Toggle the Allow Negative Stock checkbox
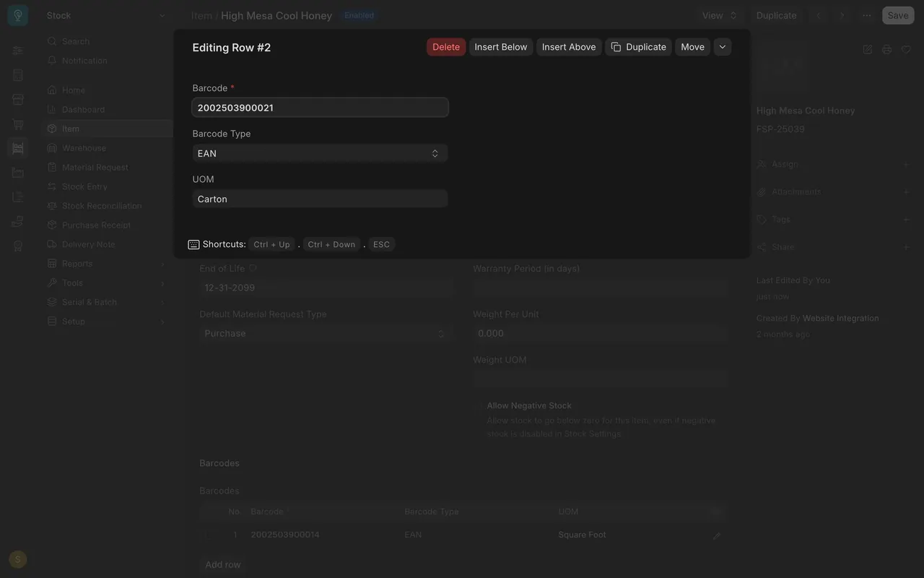The image size is (924, 578). tap(478, 406)
